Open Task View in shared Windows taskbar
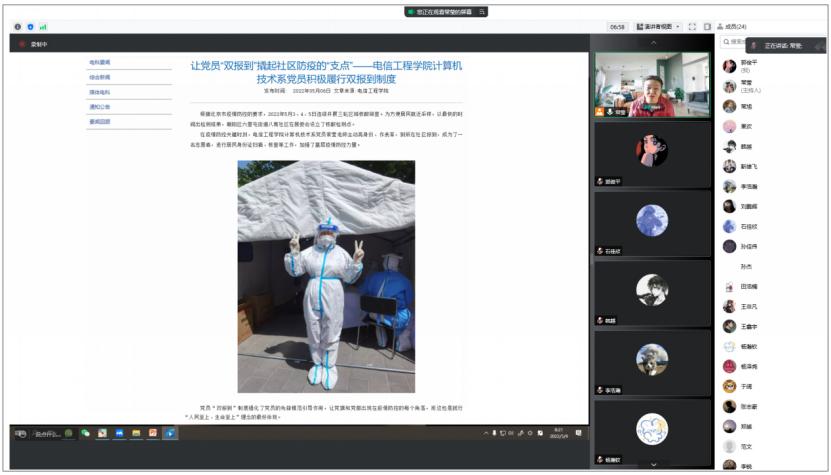Screen dimensions: 831x475 [20, 434]
